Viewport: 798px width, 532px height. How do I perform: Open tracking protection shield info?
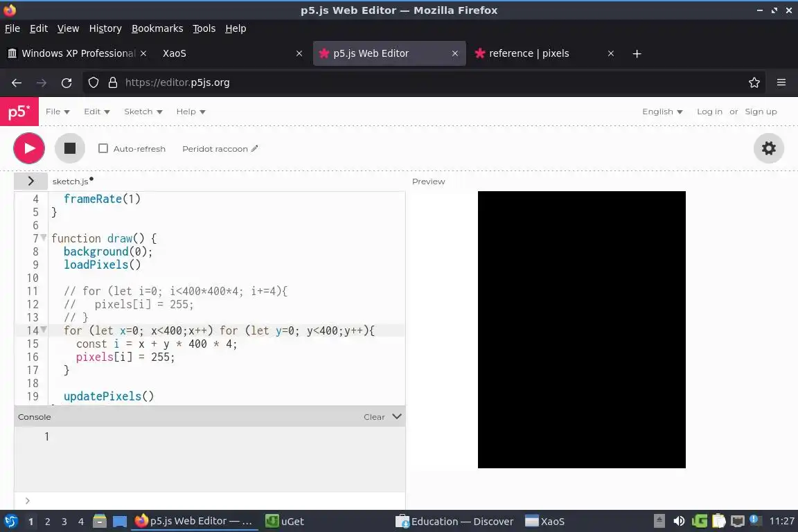point(93,82)
